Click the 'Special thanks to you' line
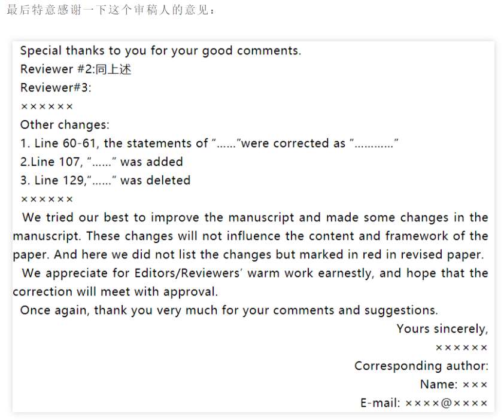Viewport: 504px width, 420px height. [160, 51]
